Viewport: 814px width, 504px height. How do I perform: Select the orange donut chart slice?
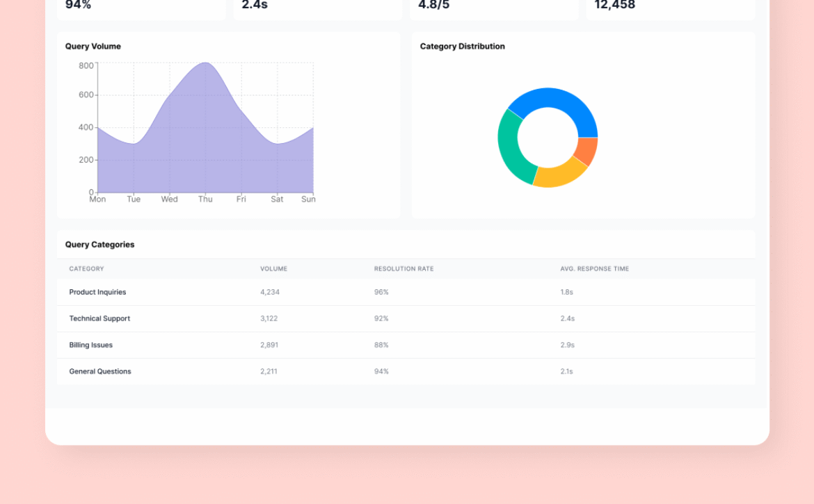pos(588,150)
